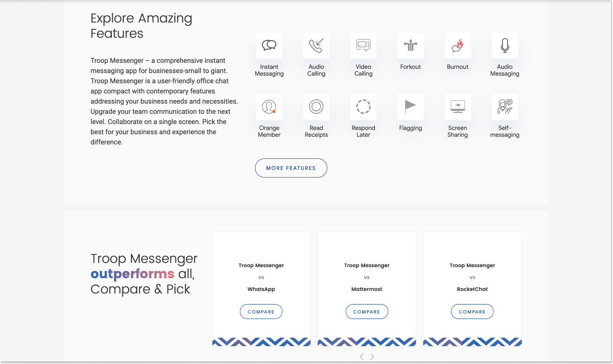
Task: Click the "Screen Sharing" label text
Action: coord(458,131)
